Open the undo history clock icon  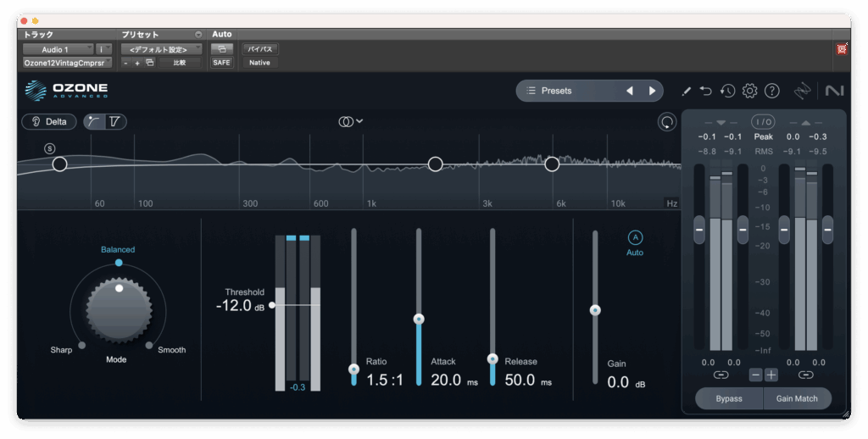tap(728, 91)
